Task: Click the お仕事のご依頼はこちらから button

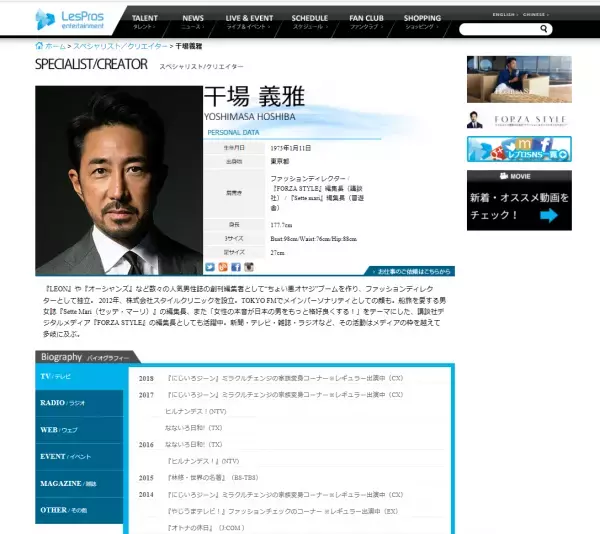Action: pos(411,271)
